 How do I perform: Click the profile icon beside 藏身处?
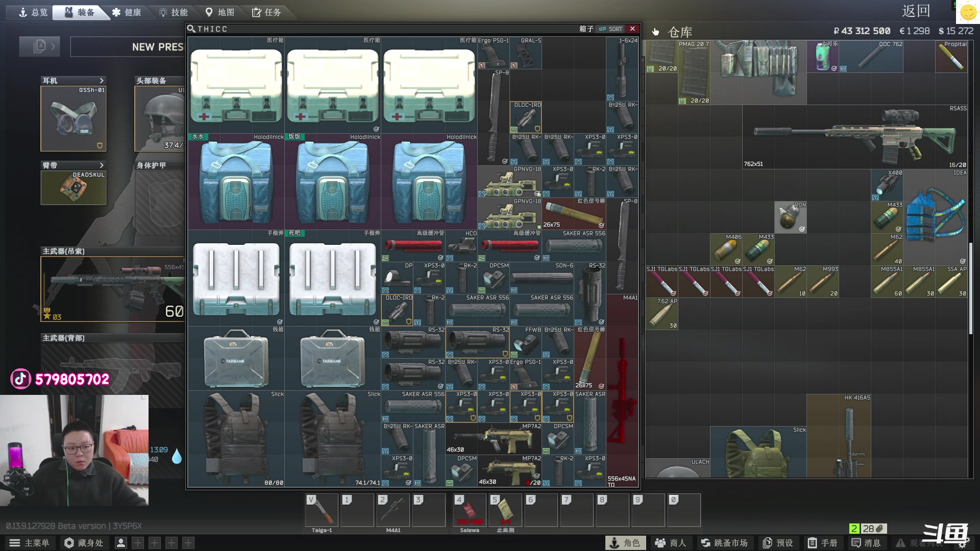coord(121,543)
